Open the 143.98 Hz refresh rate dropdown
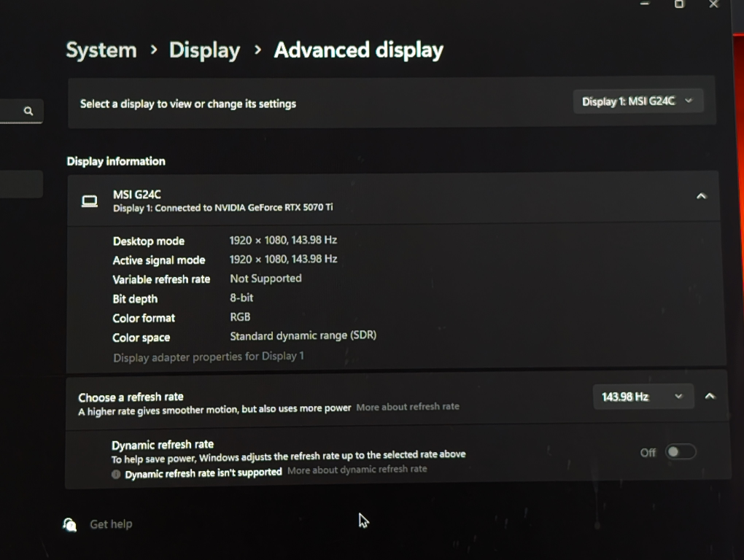The width and height of the screenshot is (744, 560). point(643,397)
